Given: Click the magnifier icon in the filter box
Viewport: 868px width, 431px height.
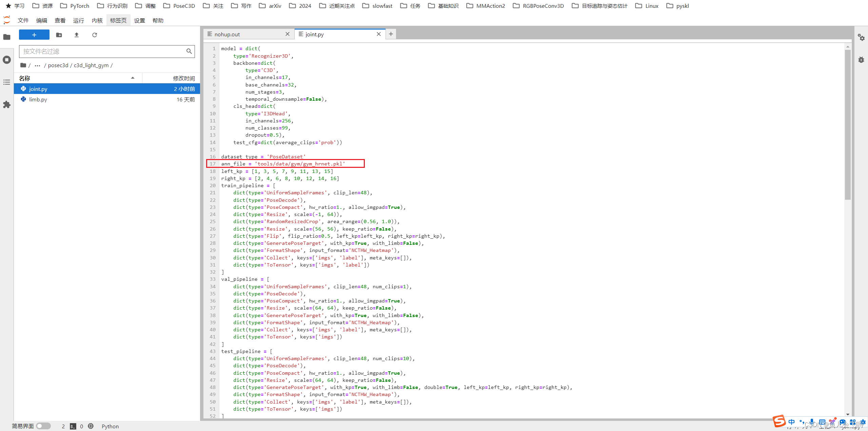Looking at the screenshot, I should coord(189,51).
